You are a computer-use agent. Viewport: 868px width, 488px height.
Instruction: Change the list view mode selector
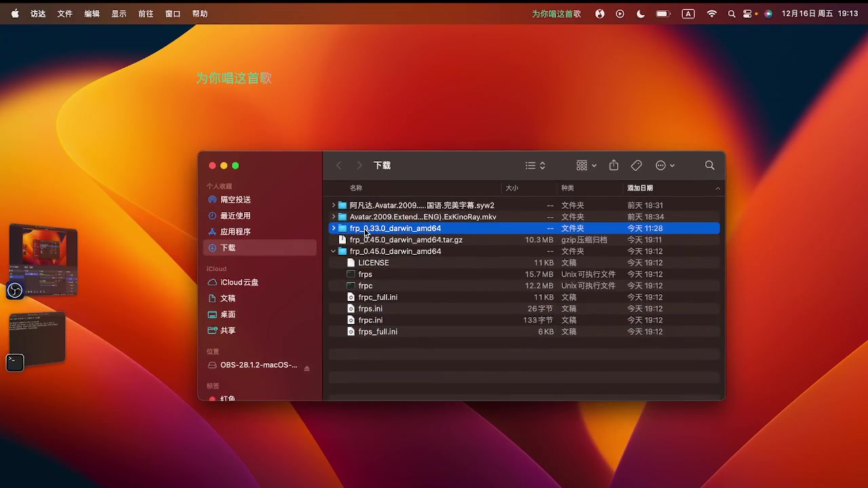(535, 165)
